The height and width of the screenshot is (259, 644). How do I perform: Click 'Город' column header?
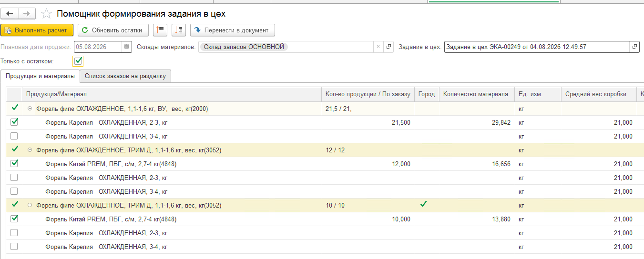(427, 94)
